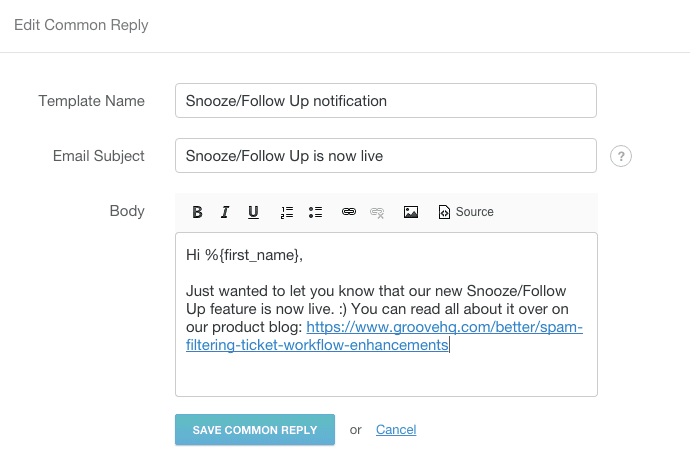
Task: Insert an image into the body
Action: tap(410, 212)
